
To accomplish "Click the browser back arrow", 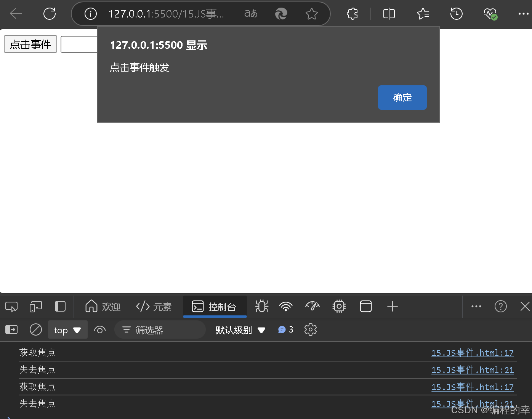I will (x=16, y=14).
